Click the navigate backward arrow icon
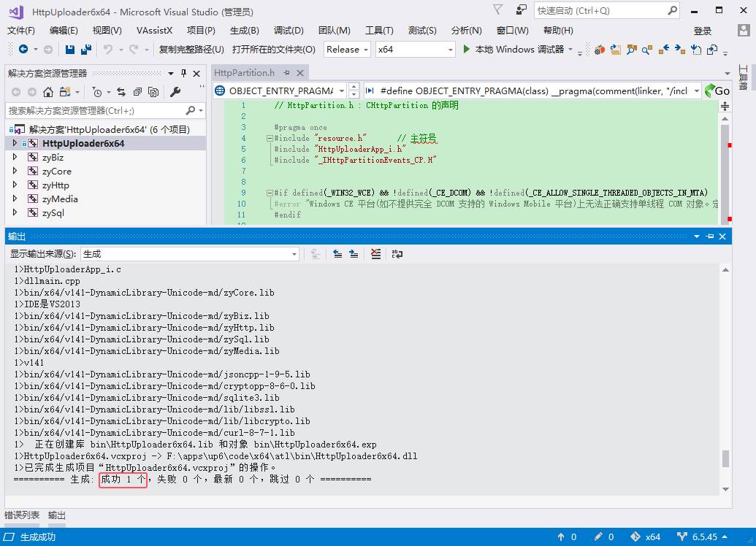 pyautogui.click(x=23, y=50)
